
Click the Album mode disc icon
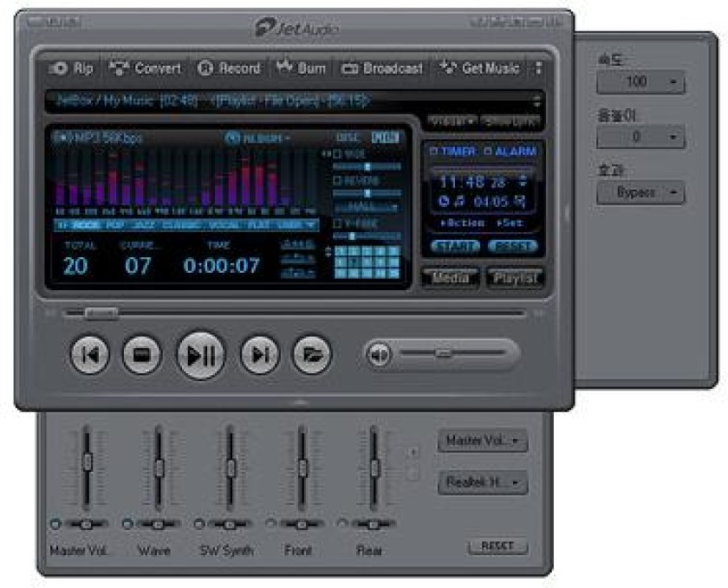pos(232,138)
